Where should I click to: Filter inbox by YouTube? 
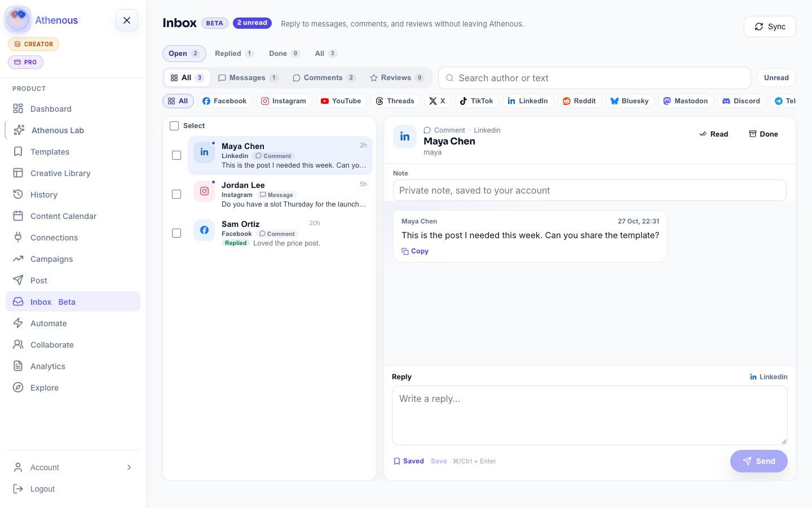[x=341, y=101]
